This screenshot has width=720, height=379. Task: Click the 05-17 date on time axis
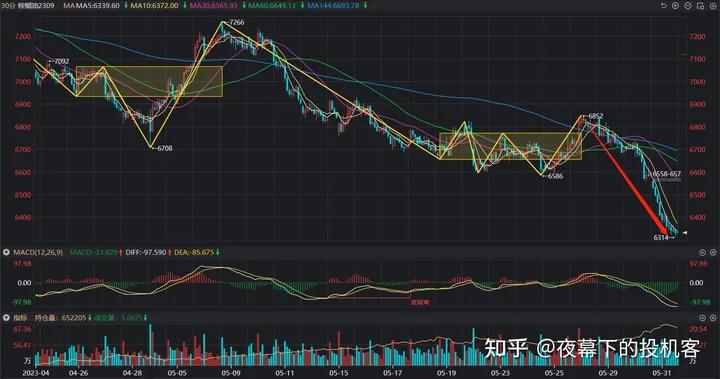coord(393,373)
